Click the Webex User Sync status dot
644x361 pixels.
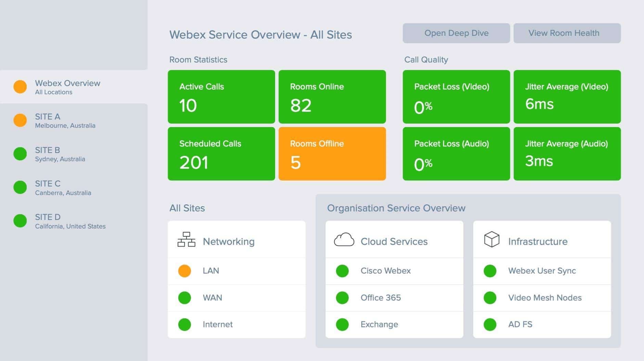click(490, 271)
